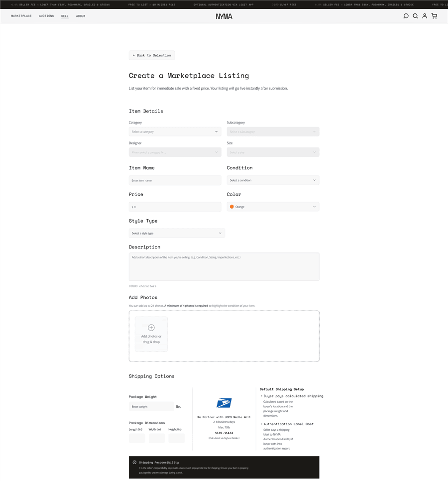This screenshot has width=448, height=481.
Task: Open the Size dropdown
Action: coord(273,152)
